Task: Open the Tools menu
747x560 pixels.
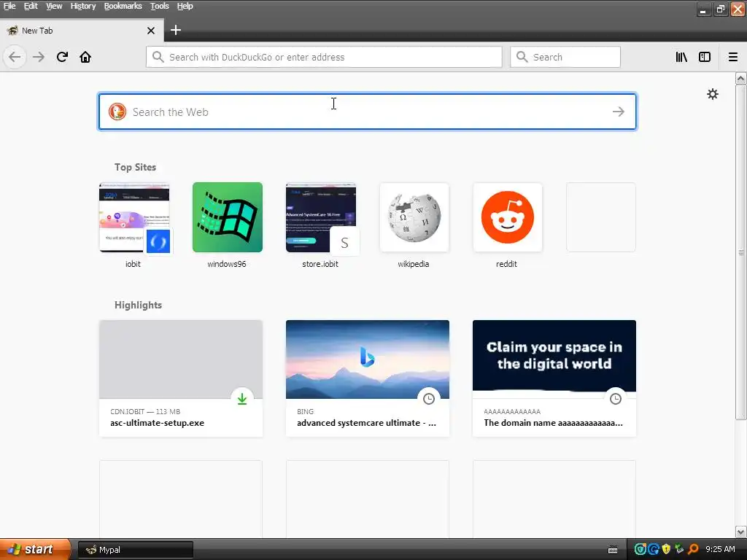Action: pyautogui.click(x=160, y=6)
